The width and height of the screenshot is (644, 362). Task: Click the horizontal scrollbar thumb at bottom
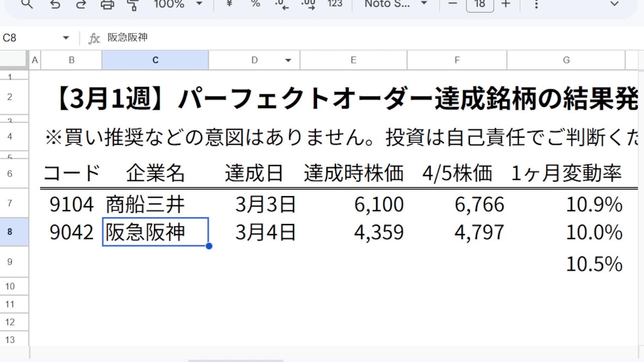[x=235, y=360]
